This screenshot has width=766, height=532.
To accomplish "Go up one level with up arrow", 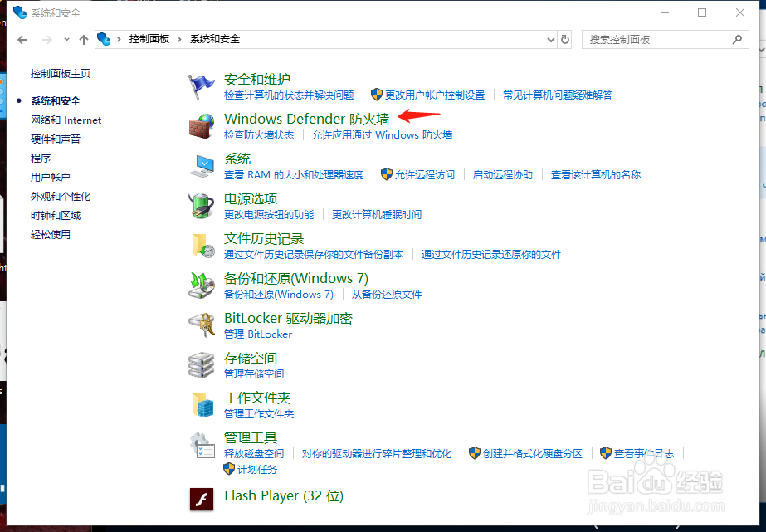I will (x=84, y=40).
